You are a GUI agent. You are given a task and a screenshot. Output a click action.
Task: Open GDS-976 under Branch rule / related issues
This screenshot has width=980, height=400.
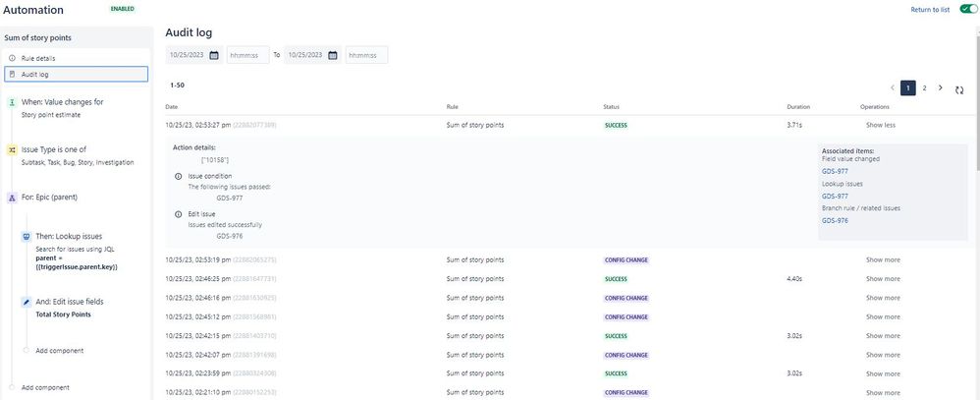[835, 221]
